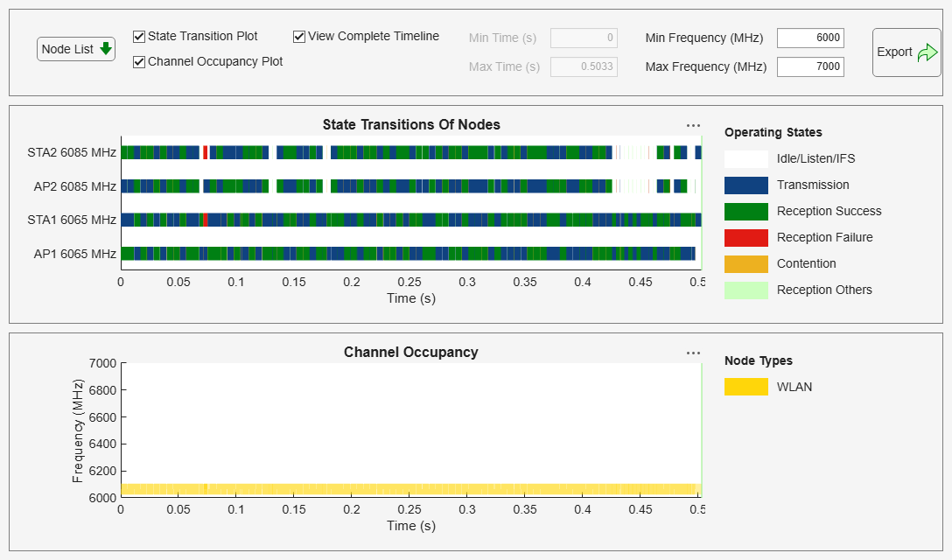952x560 pixels.
Task: Click the Reception Success legend label
Action: 829,212
